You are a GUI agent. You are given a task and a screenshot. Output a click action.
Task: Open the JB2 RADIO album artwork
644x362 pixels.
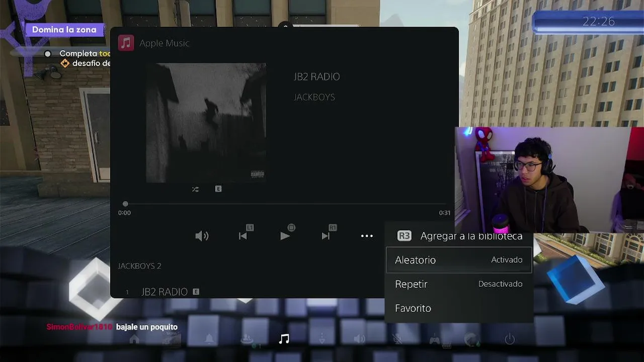(206, 123)
